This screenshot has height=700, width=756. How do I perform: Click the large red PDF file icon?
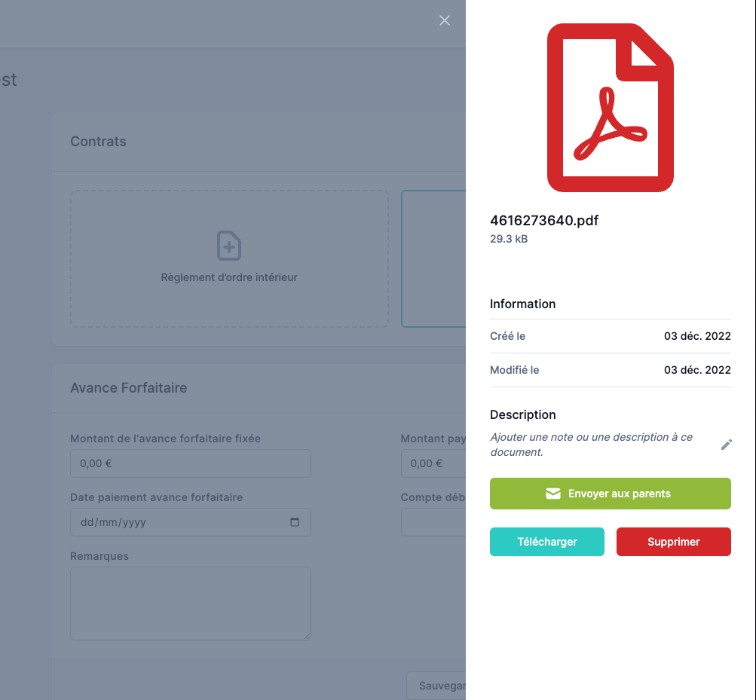coord(610,107)
